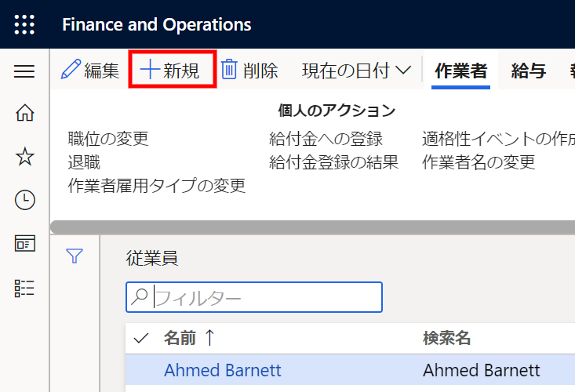Open the 現在の日付 dropdown

(356, 70)
